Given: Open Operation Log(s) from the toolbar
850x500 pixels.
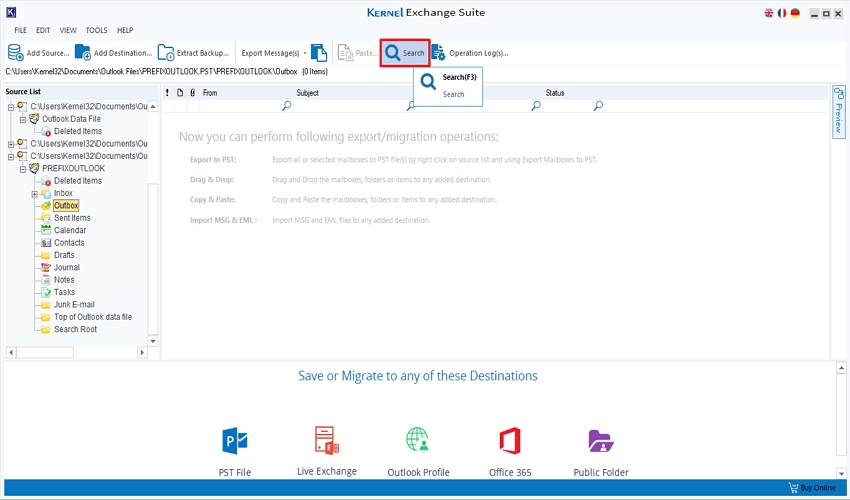Looking at the screenshot, I should pos(470,53).
